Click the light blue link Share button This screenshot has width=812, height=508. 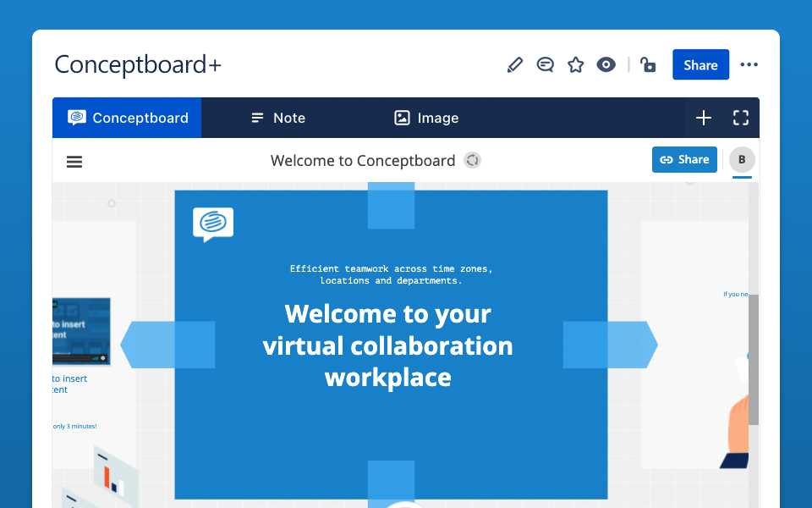(x=684, y=160)
